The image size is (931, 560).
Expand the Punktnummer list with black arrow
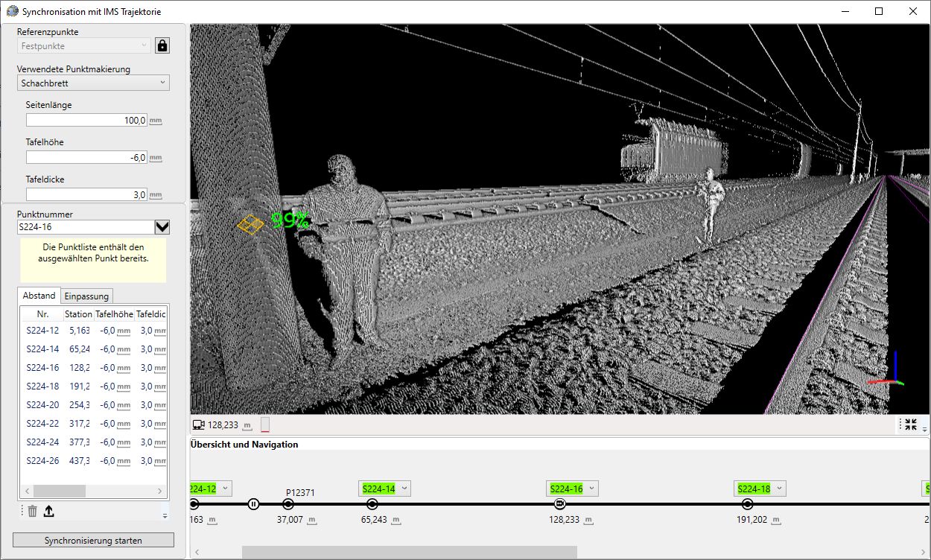pyautogui.click(x=162, y=227)
